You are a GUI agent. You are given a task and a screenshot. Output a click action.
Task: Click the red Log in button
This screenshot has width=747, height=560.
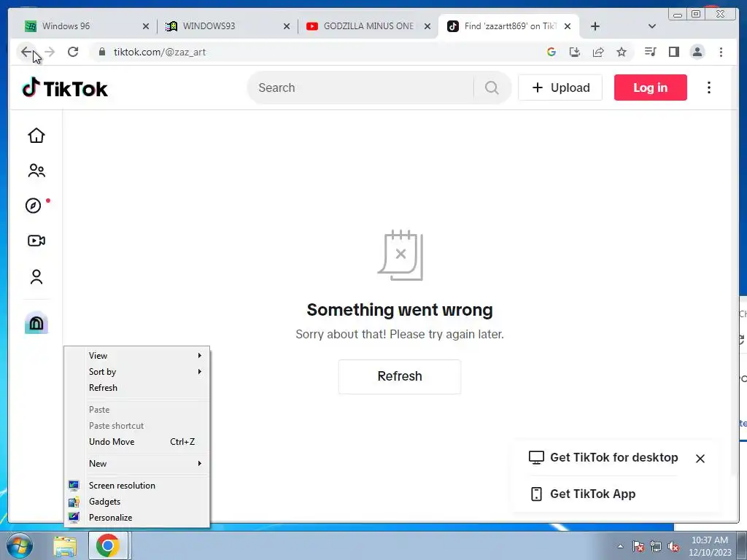(x=650, y=87)
